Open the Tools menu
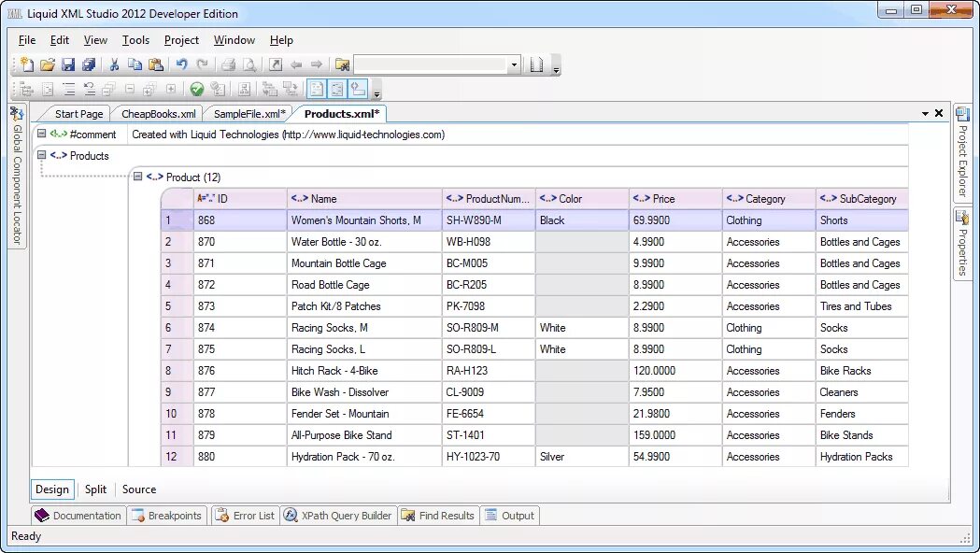Image resolution: width=980 pixels, height=553 pixels. tap(135, 40)
